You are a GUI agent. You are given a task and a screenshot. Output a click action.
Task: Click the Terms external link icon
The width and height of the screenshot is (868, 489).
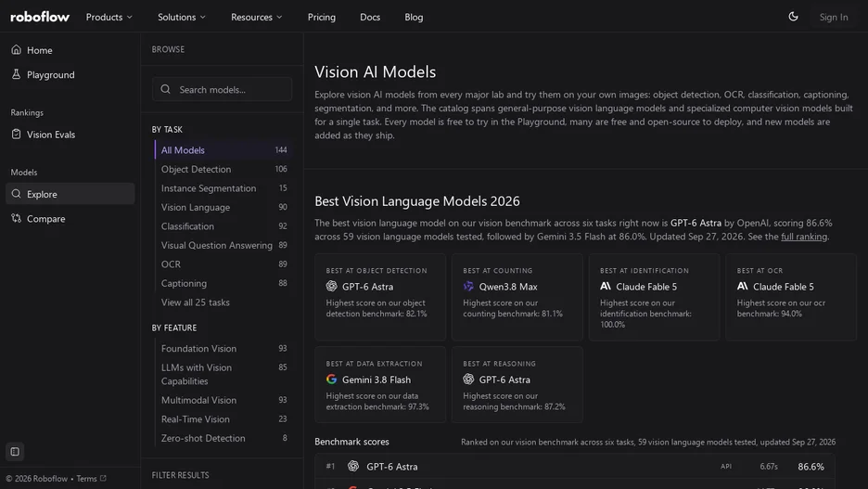[x=103, y=478]
